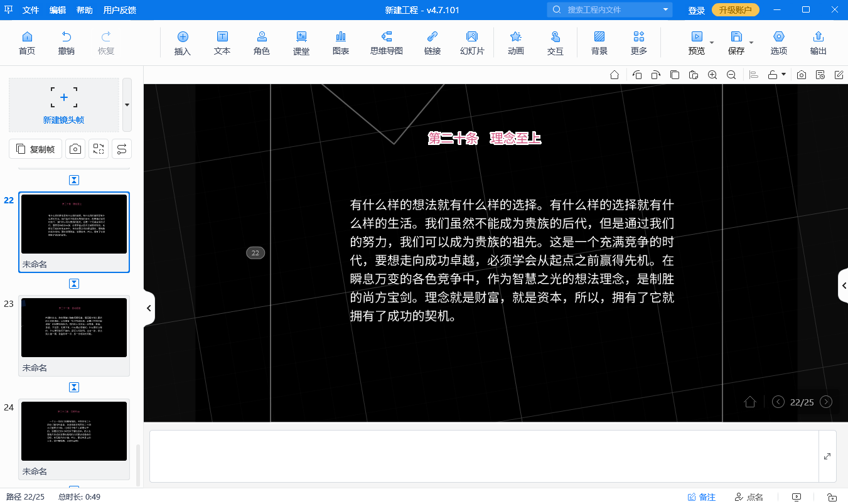
Task: Open the 预览 dropdown arrow
Action: tap(712, 43)
